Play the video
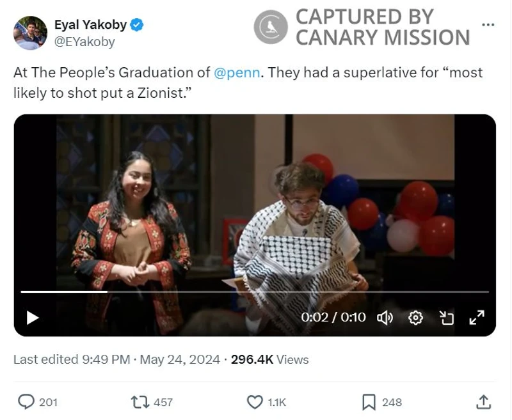This screenshot has height=420, width=512. click(32, 317)
